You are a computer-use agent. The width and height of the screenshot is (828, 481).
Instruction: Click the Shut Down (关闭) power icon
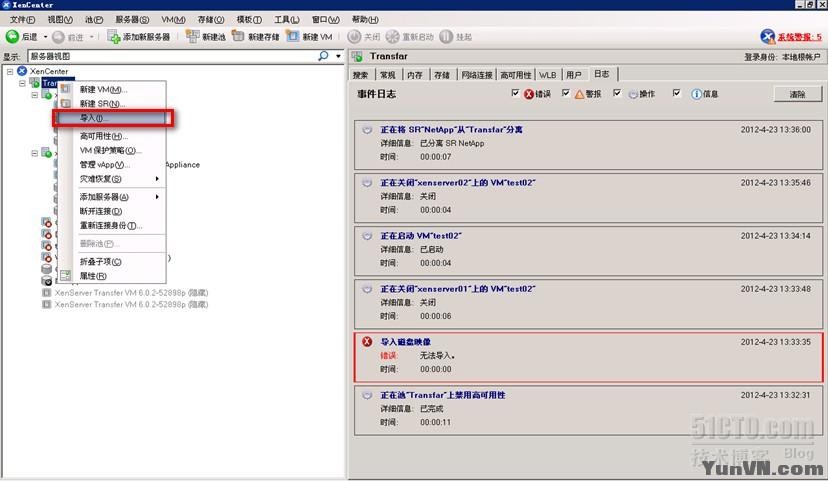pyautogui.click(x=354, y=36)
